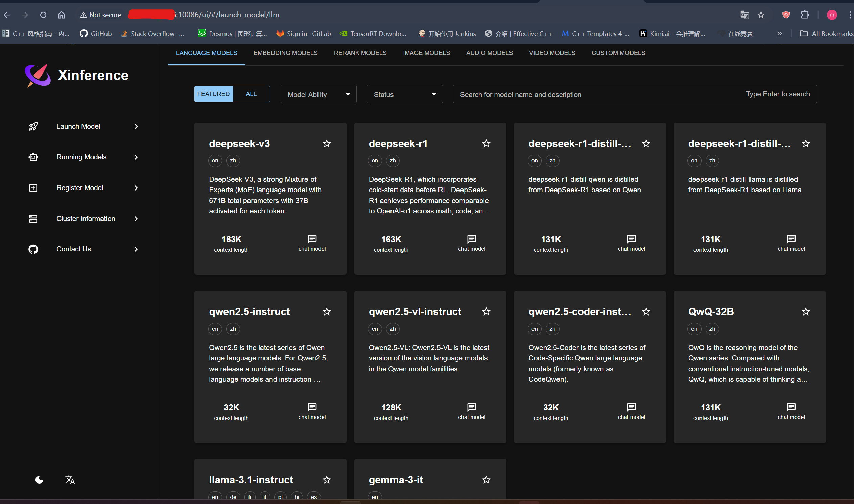Viewport: 854px width, 504px height.
Task: Select the ALL filter button
Action: (251, 94)
